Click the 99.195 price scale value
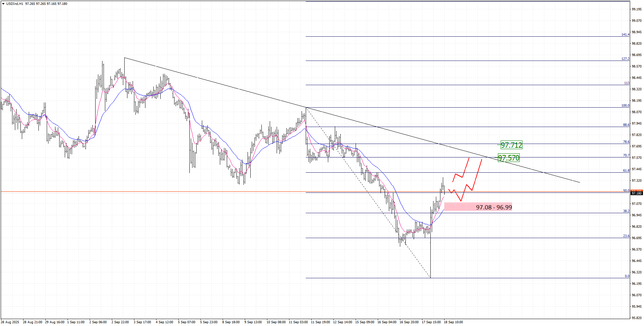Screen dimensions: 644x326 coord(636,9)
